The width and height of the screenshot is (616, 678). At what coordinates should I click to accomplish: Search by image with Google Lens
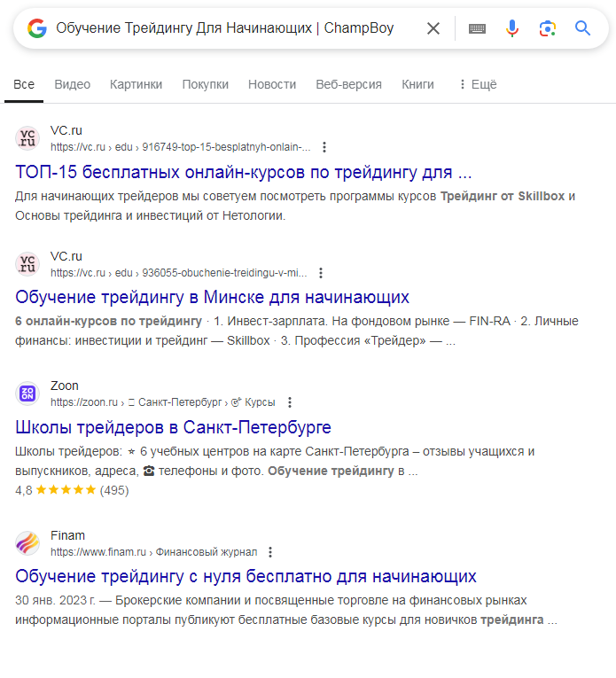click(x=548, y=28)
